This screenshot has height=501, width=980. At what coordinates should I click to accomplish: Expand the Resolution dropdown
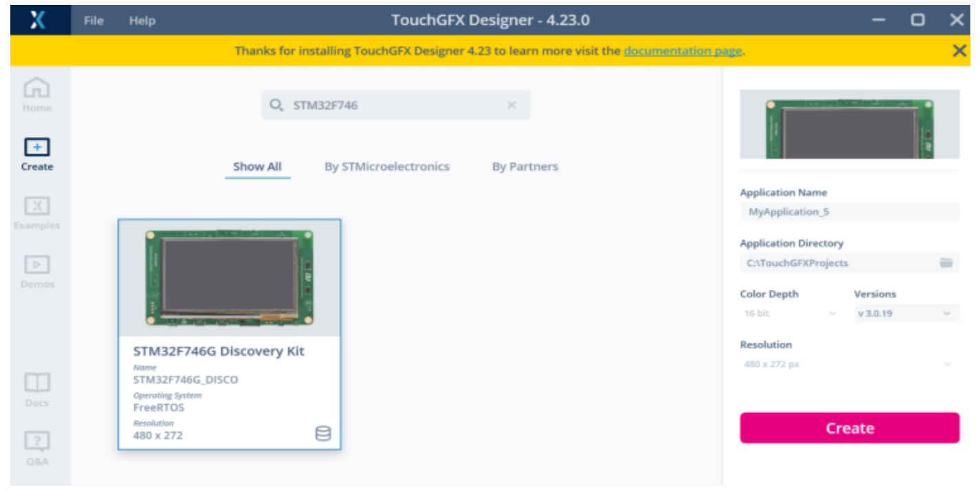[849, 364]
